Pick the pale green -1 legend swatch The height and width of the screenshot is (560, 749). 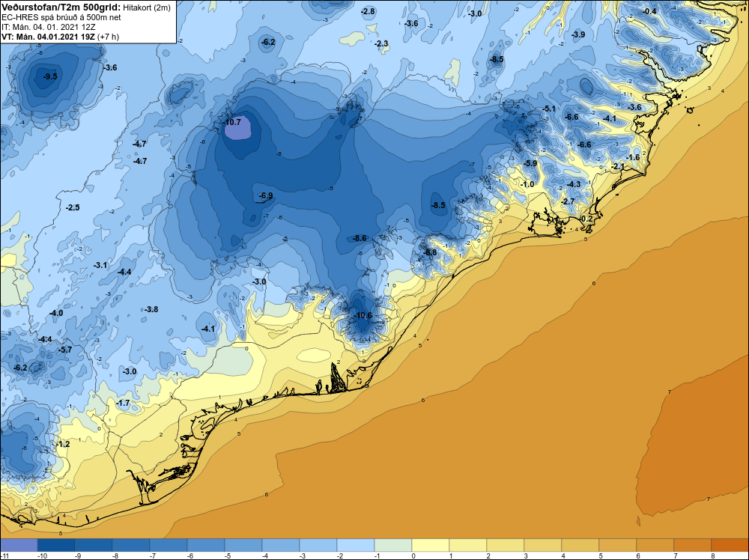click(392, 545)
